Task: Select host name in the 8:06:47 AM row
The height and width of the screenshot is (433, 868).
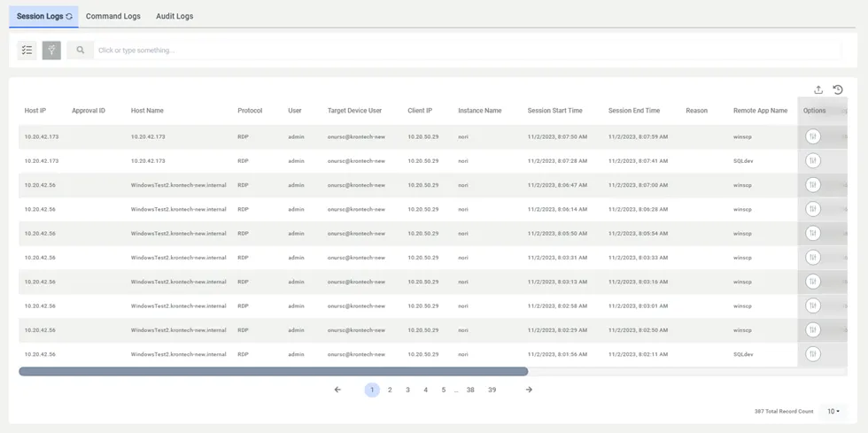Action: [x=179, y=185]
